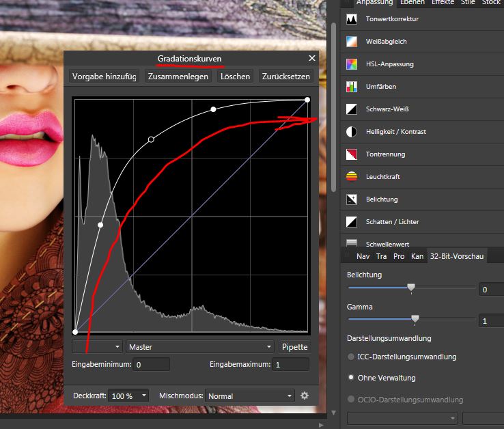Click the Vorgabe hinzufügen button

point(104,77)
